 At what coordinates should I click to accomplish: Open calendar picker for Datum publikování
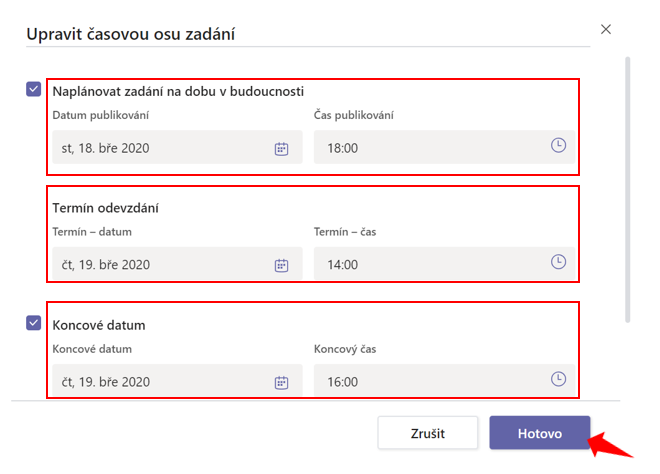[281, 149]
